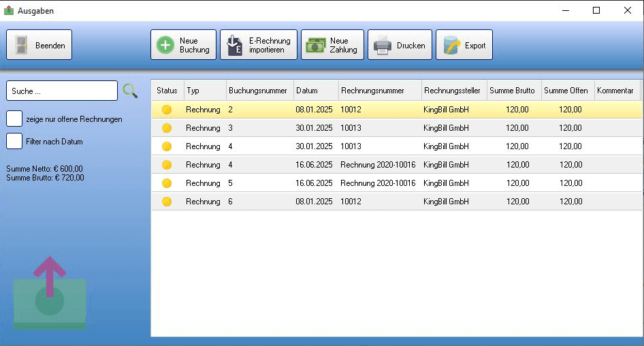644x346 pixels.
Task: Click Rechnung type in booking 6 row
Action: pyautogui.click(x=203, y=202)
